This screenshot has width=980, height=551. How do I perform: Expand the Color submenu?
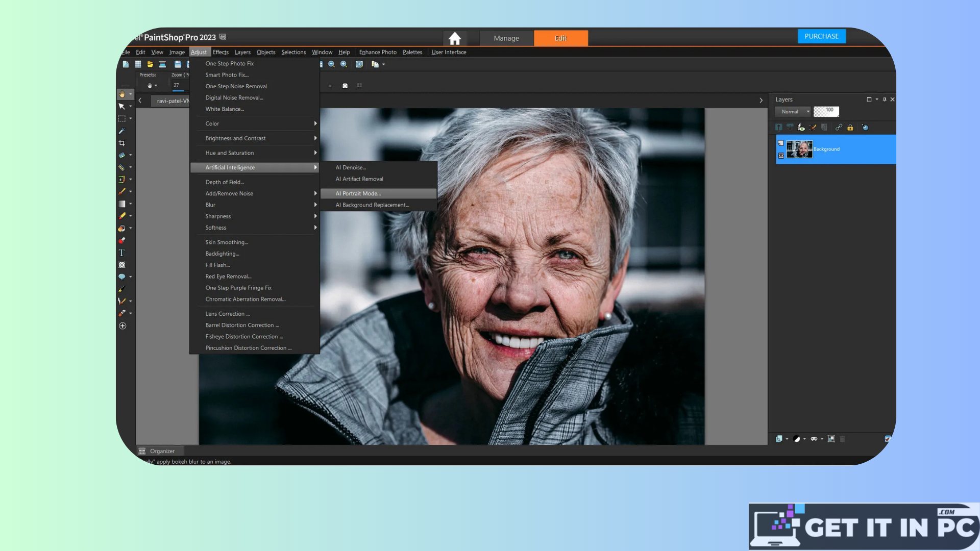point(255,123)
